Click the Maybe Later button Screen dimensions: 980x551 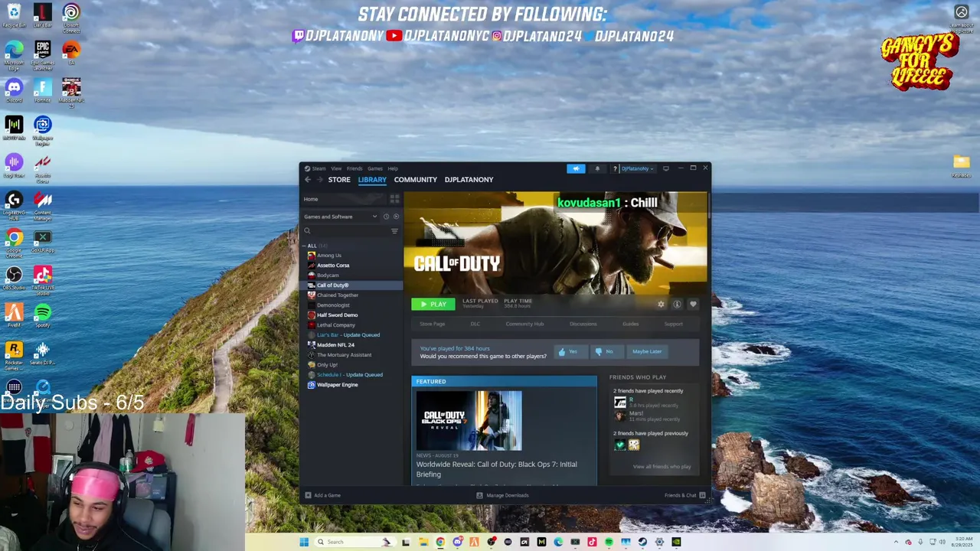coord(647,352)
